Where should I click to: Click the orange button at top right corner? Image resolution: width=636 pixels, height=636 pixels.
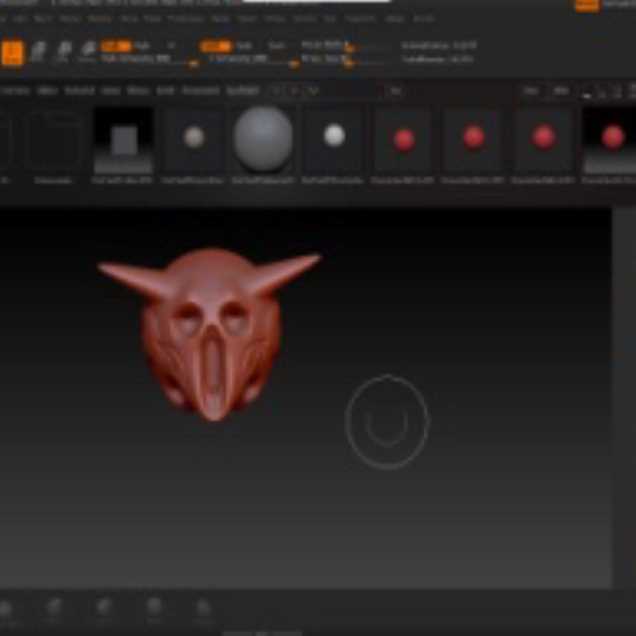point(587,5)
